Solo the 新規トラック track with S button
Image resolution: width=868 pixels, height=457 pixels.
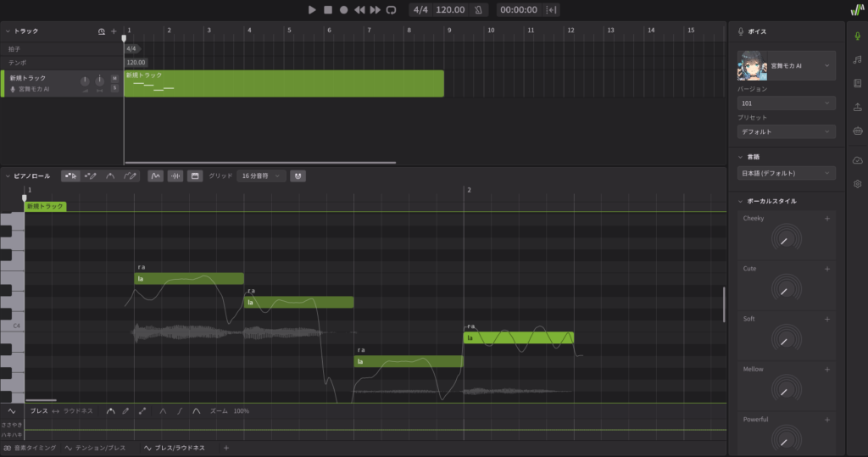[x=114, y=87]
